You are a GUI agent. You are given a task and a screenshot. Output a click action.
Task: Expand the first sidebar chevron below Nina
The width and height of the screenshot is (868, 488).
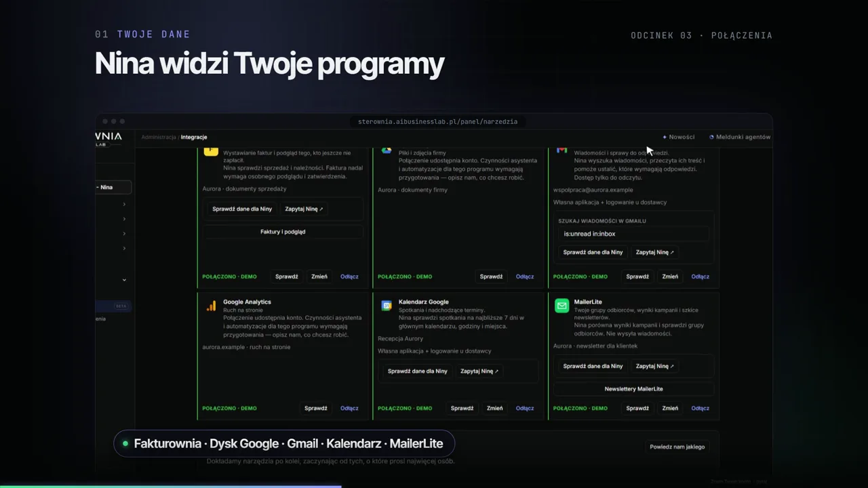tap(124, 204)
